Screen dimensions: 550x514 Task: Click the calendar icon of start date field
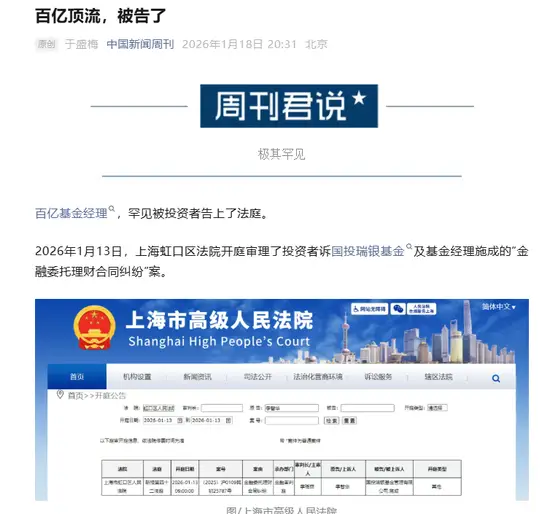tap(180, 420)
